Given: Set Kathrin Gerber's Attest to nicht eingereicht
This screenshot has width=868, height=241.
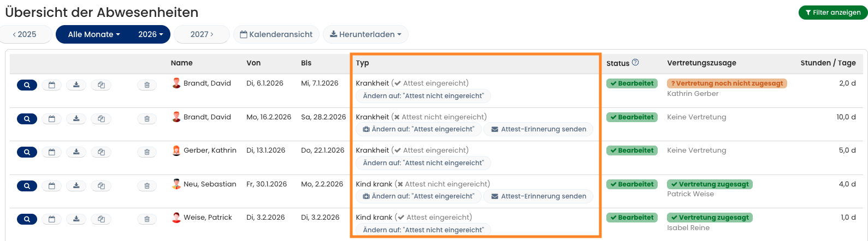Looking at the screenshot, I should pyautogui.click(x=423, y=163).
